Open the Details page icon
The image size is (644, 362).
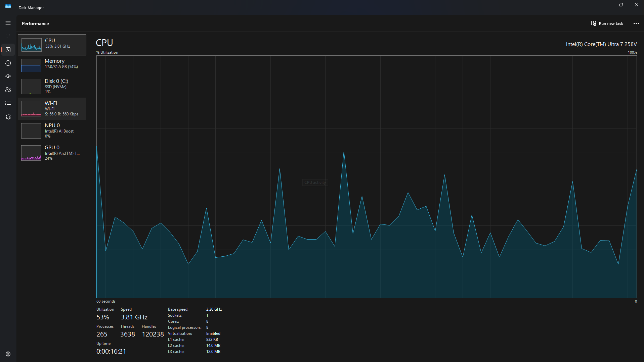coord(8,103)
